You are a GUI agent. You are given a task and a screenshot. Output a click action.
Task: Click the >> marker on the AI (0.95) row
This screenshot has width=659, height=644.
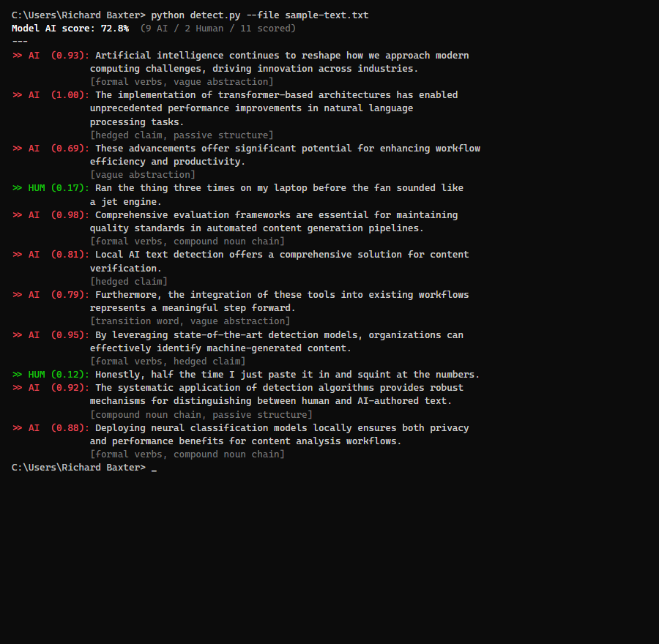pos(17,334)
